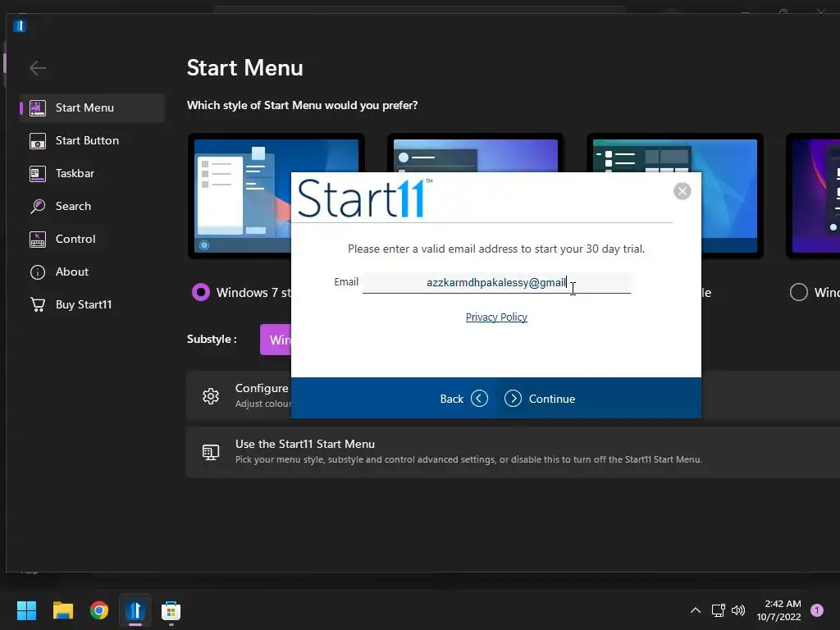Click the volume speaker icon in tray

(x=738, y=610)
